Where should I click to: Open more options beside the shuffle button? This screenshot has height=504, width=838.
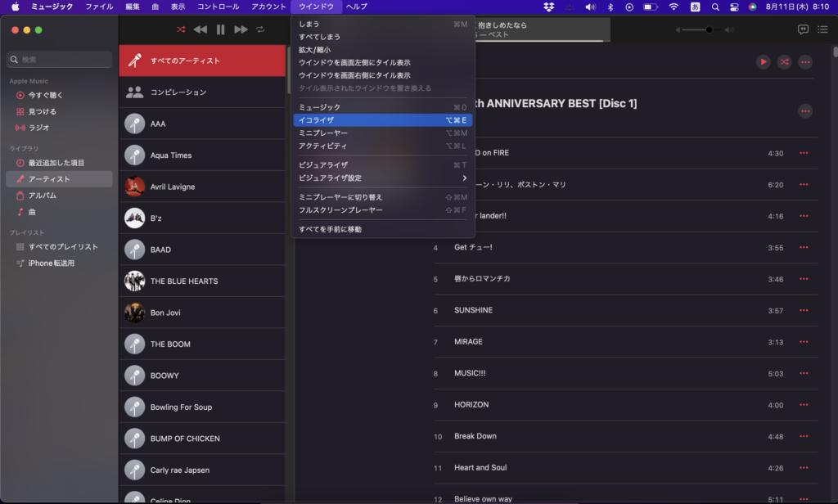coord(805,62)
